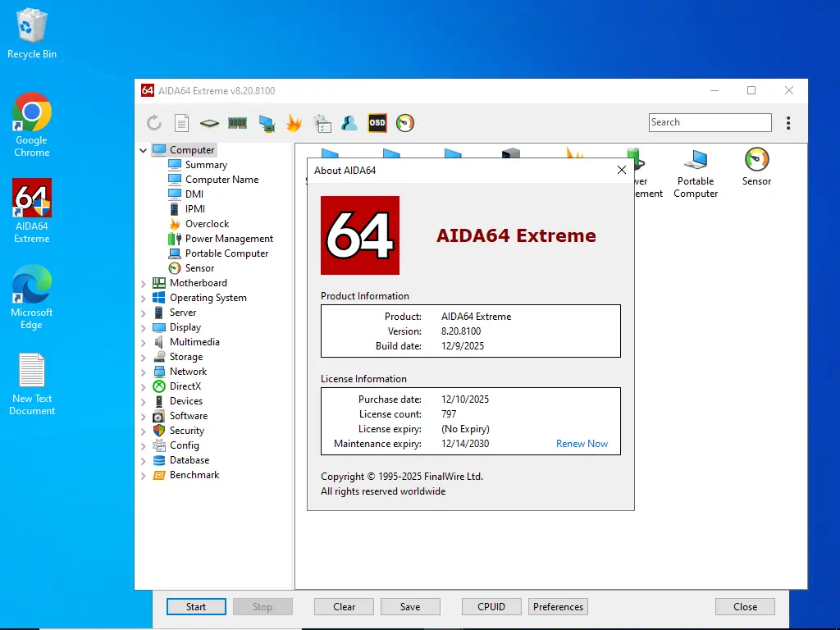Expand the Display tree node
This screenshot has width=840, height=630.
143,328
